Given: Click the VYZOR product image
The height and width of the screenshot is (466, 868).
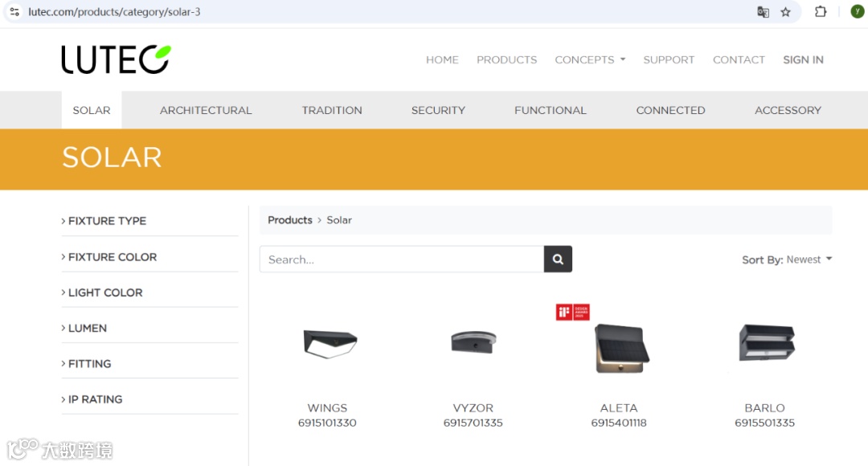Looking at the screenshot, I should (x=473, y=341).
